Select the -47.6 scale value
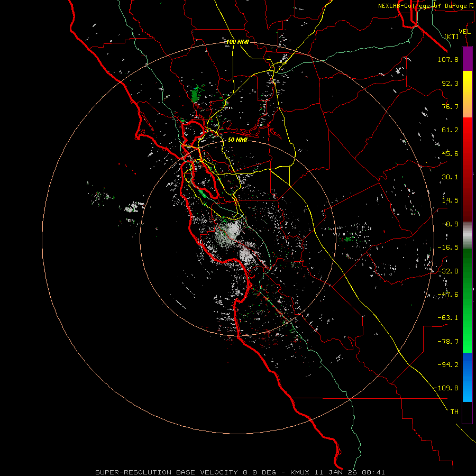The height and width of the screenshot is (476, 476). (448, 295)
